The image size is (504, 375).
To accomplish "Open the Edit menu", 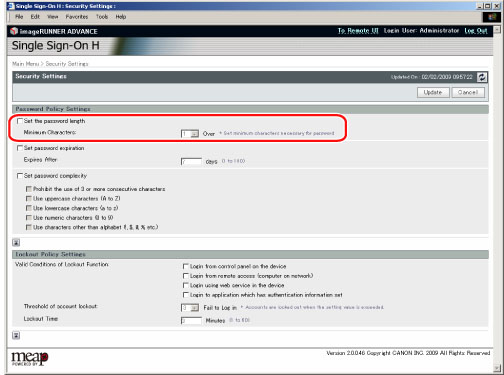I will click(35, 17).
